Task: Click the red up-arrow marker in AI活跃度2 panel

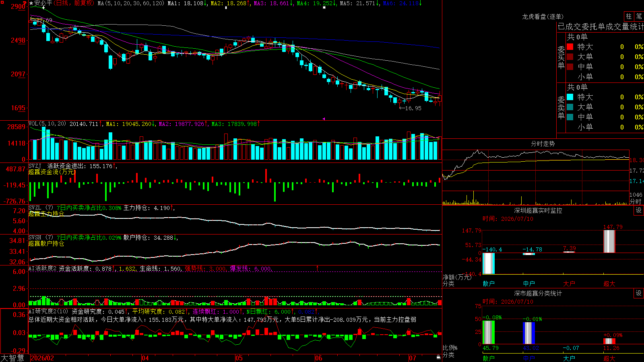Action: click(318, 268)
